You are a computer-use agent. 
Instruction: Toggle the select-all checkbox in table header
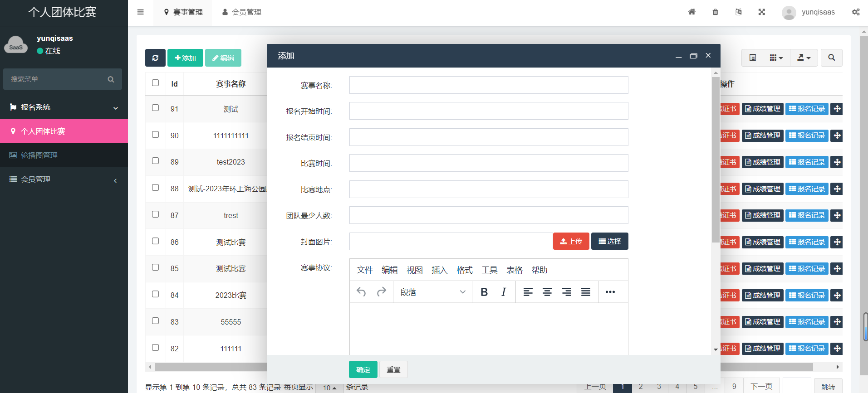coord(155,83)
